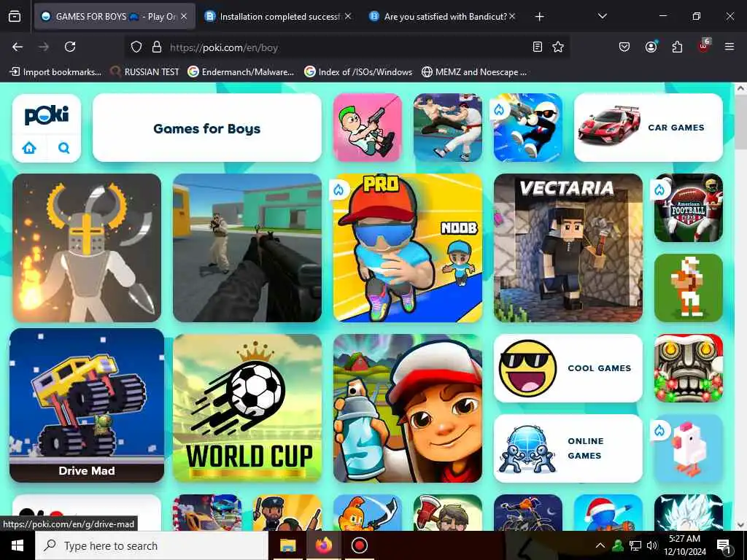Viewport: 747px width, 560px height.
Task: Click the Firefox taskbar icon
Action: [324, 545]
